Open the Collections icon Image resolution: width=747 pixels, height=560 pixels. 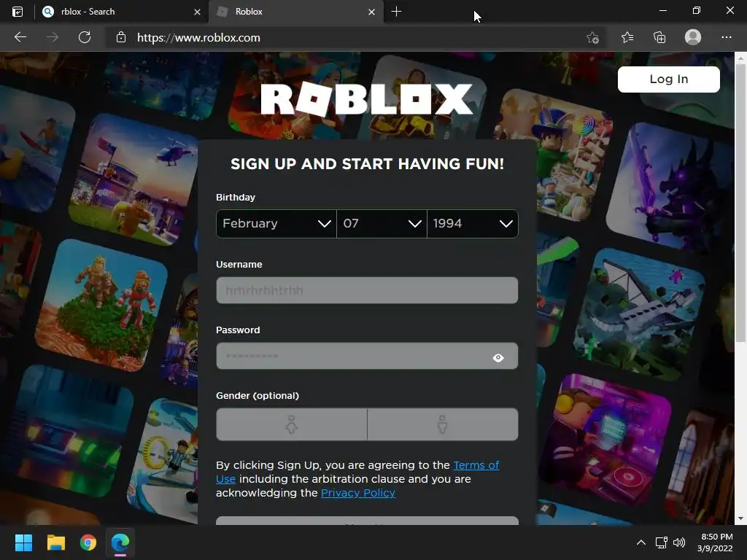tap(659, 37)
